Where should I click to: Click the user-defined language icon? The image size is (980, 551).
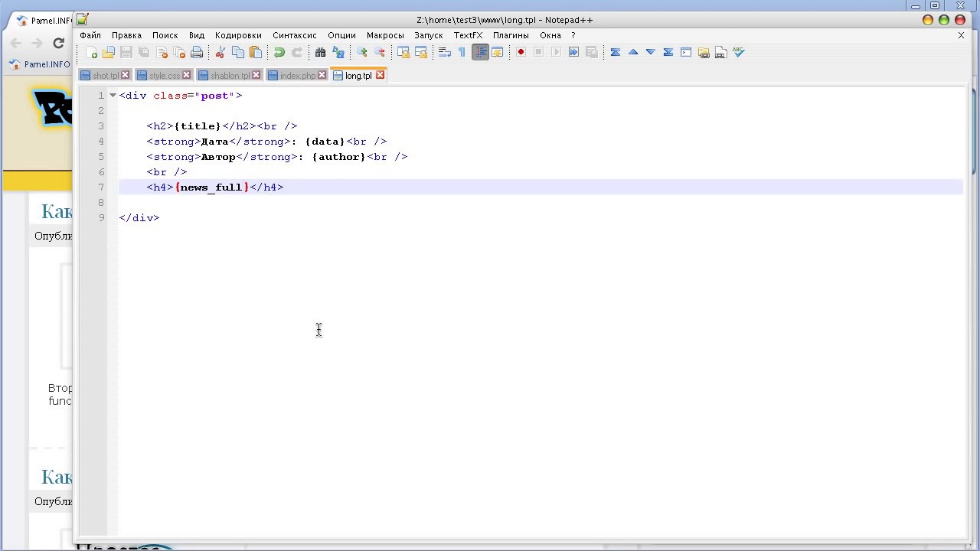pos(498,52)
